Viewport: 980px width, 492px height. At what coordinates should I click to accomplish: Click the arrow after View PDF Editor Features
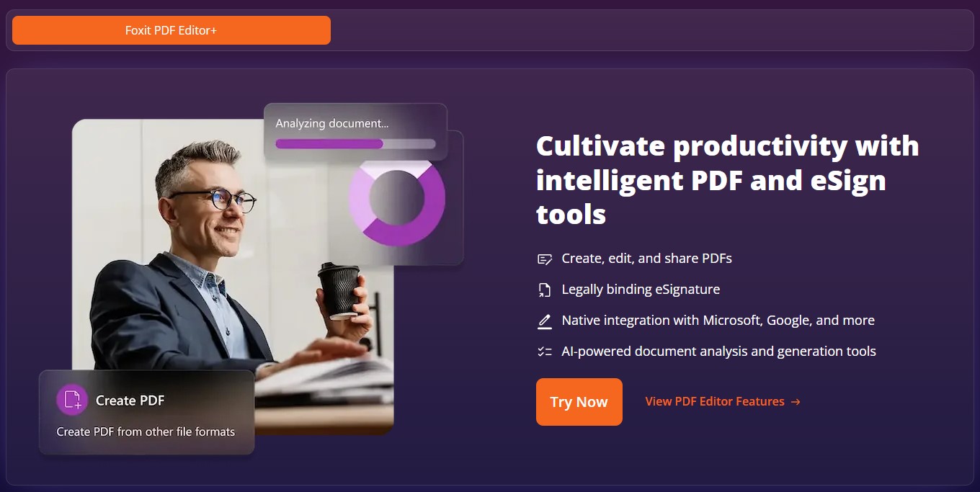click(796, 402)
